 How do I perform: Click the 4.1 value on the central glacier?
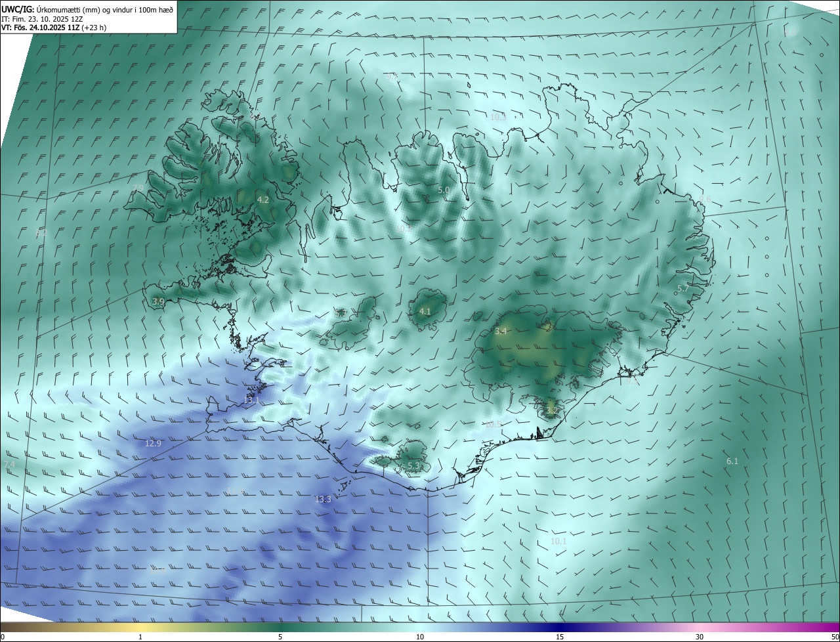pos(425,311)
